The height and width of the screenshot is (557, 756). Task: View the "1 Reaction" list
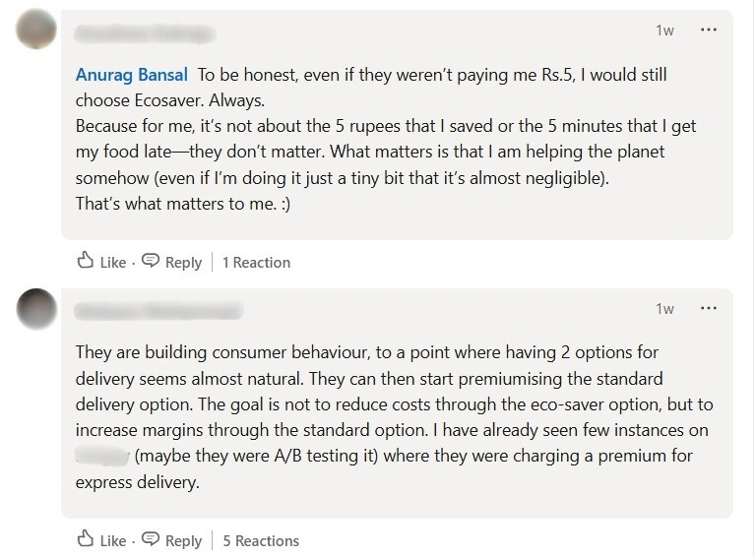pos(256,263)
